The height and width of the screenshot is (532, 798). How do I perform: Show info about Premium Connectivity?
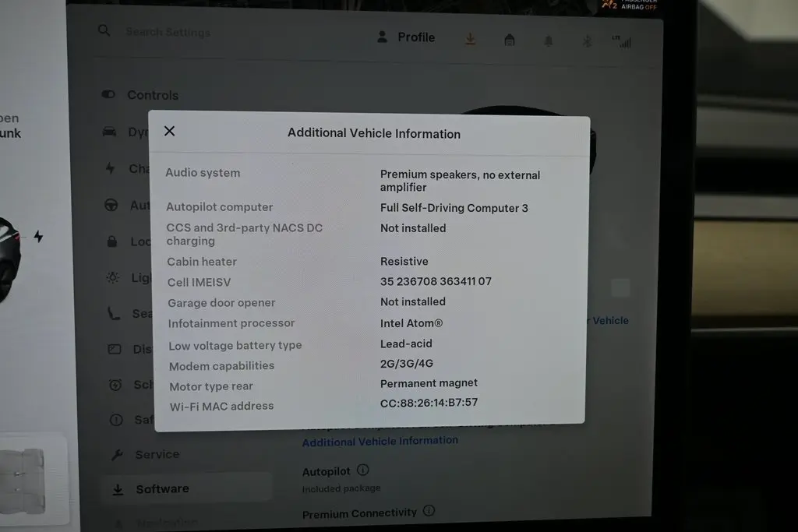click(429, 511)
